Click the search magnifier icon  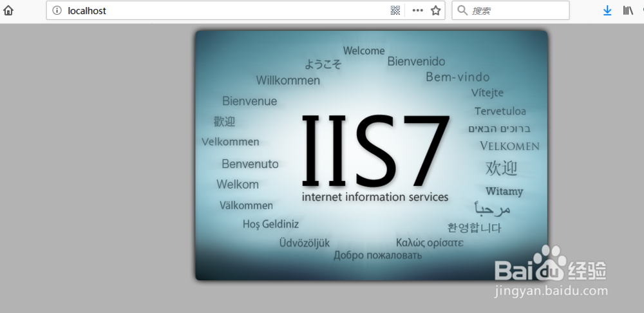click(462, 10)
